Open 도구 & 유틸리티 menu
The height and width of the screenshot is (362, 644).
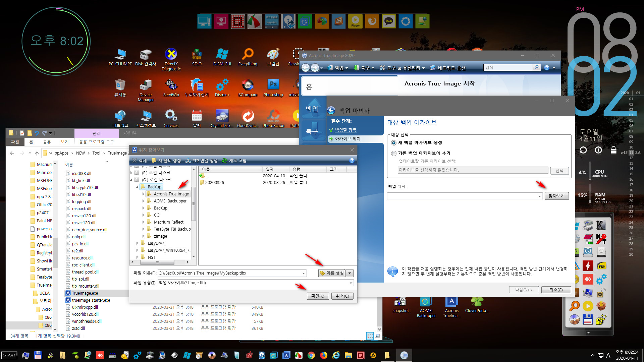(x=402, y=68)
